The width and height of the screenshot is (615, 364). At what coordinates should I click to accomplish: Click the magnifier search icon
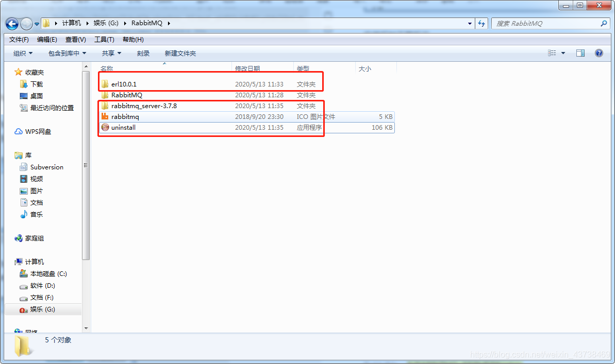(604, 24)
